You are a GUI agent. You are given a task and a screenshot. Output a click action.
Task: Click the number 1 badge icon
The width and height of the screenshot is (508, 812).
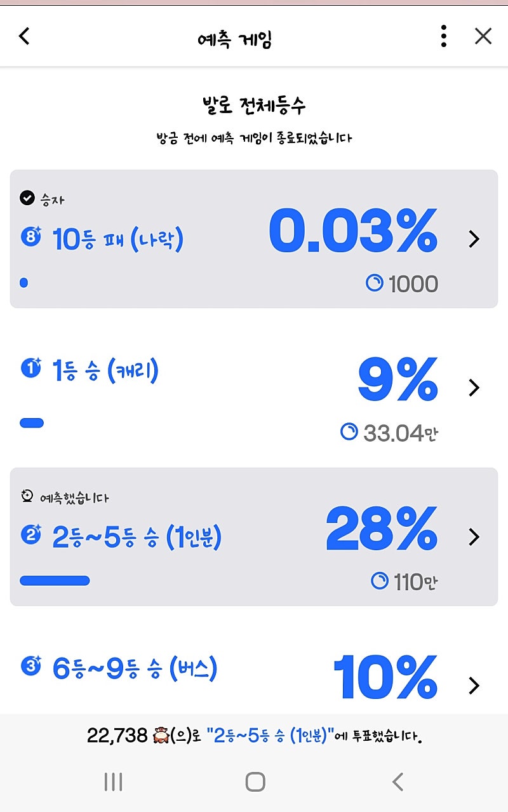30,369
